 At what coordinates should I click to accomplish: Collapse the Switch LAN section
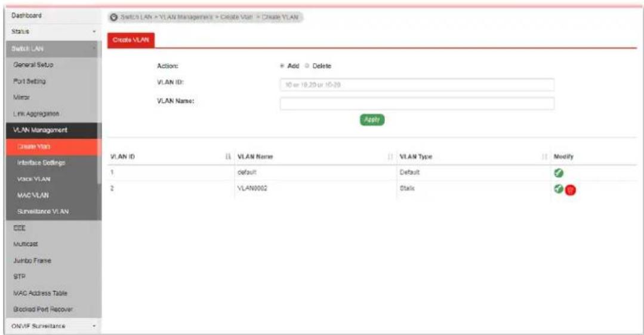[x=52, y=48]
